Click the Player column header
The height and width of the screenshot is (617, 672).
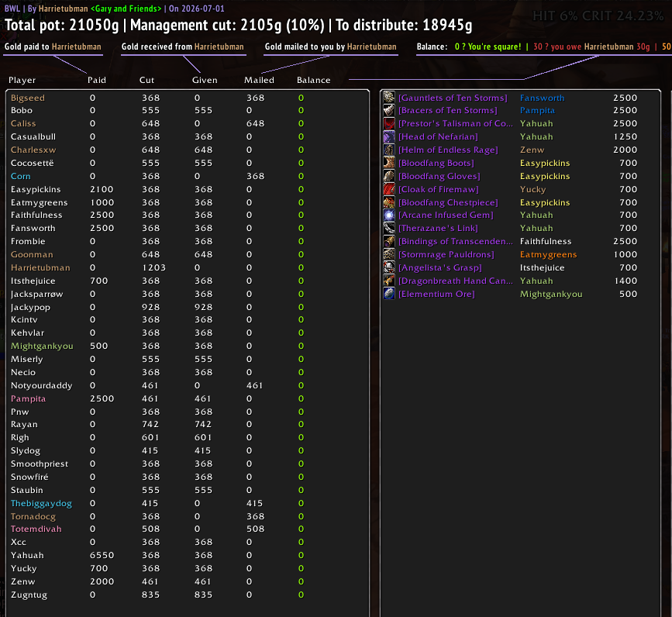[x=22, y=80]
